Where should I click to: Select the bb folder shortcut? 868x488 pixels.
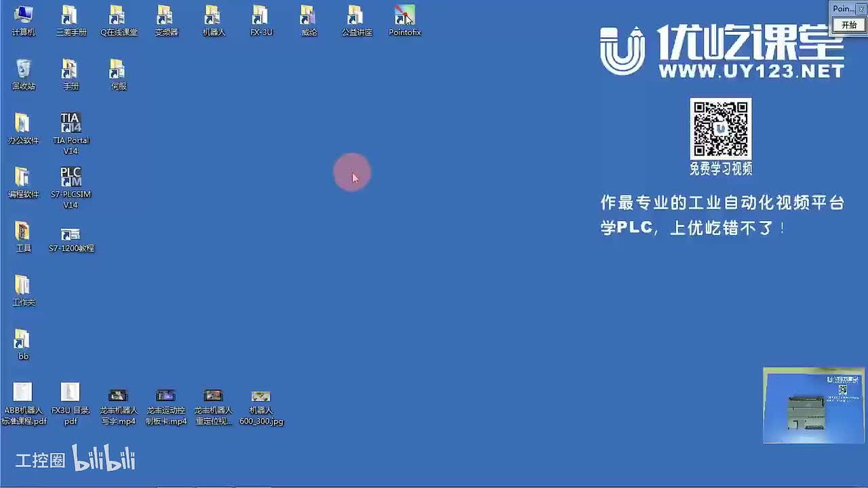tap(24, 344)
